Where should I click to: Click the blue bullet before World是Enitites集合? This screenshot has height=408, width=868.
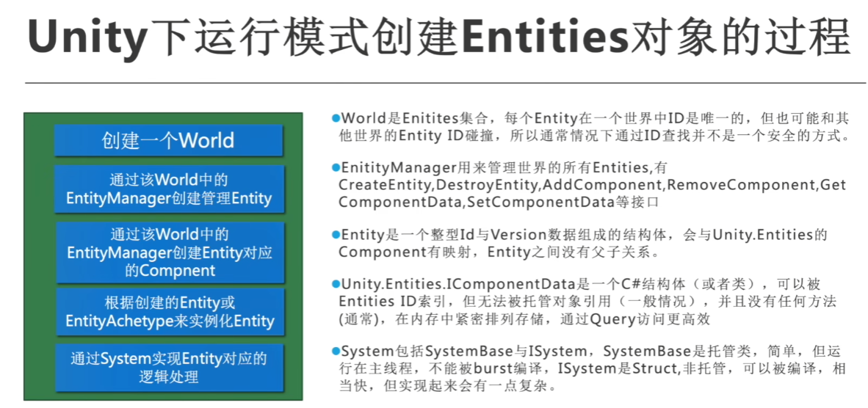pos(336,118)
